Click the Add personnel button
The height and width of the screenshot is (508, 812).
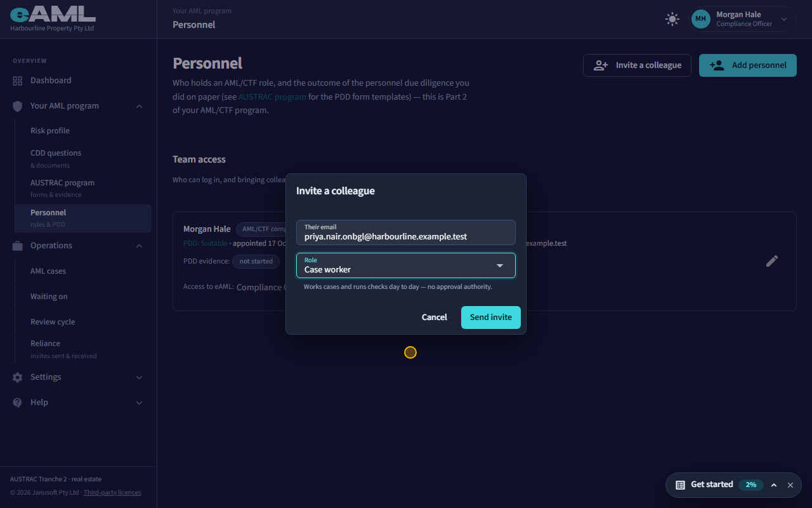pyautogui.click(x=748, y=65)
